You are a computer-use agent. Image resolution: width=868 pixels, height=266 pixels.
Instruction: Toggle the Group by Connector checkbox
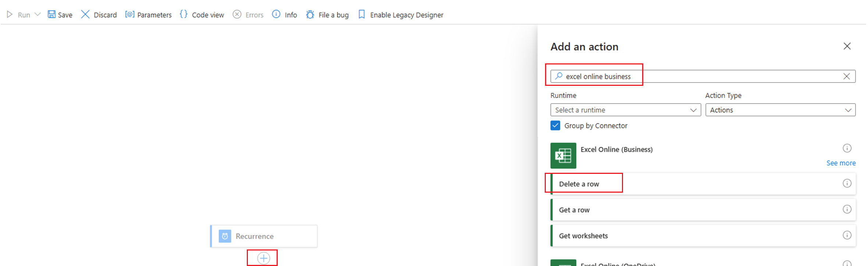pos(555,126)
